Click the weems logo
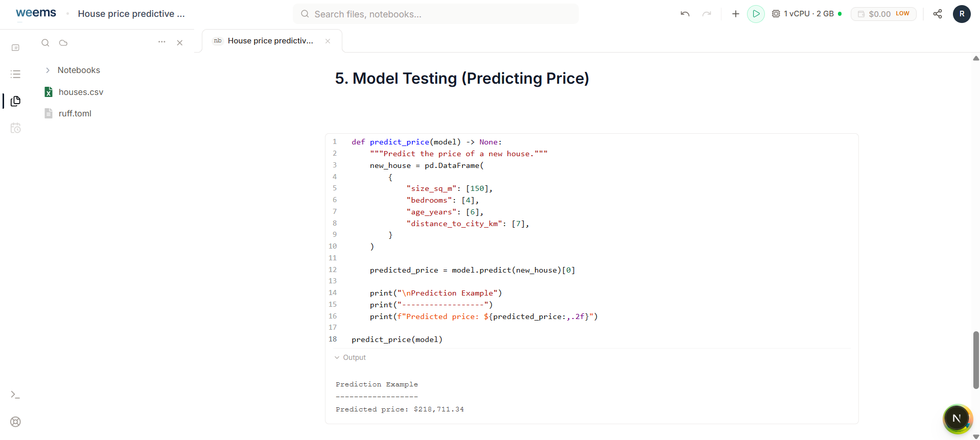This screenshot has height=440, width=980. point(36,13)
